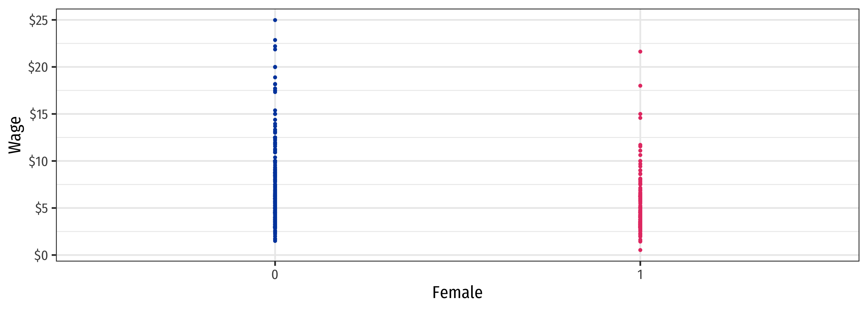Click the $0 y-axis tick label

(41, 256)
